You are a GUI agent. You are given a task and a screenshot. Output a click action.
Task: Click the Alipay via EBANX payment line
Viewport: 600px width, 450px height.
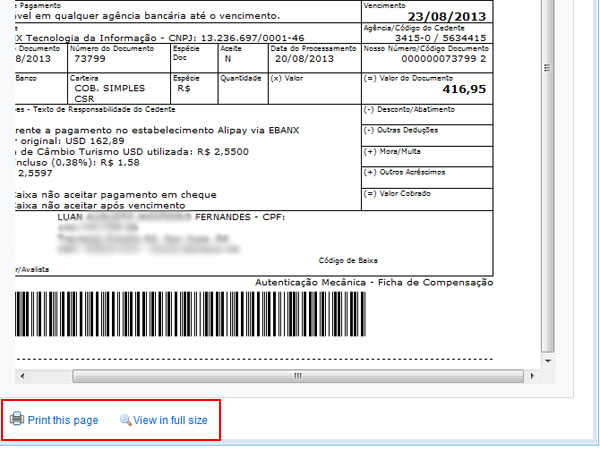coord(157,130)
